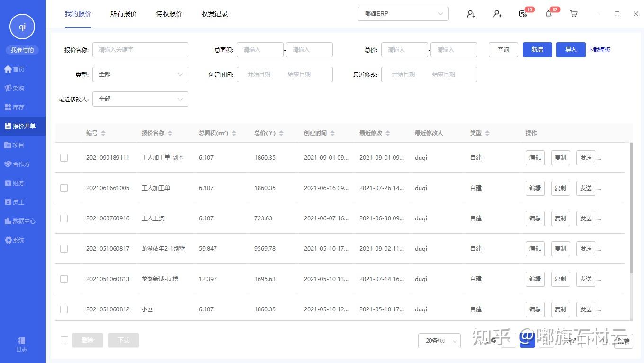Open the shopping cart icon
Viewport: 644px width, 363px height.
(574, 14)
